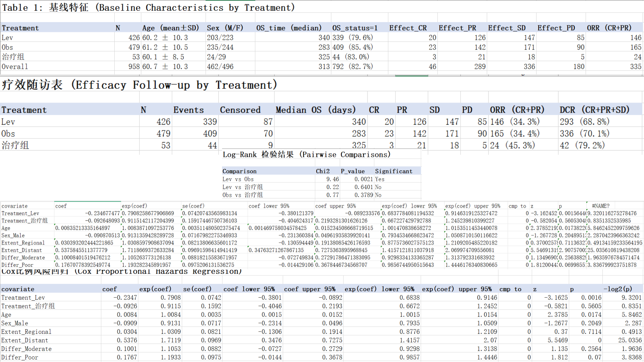Select the cell 339 (79.6%)
Image resolution: width=644 pixels, height=362 pixels.
(353, 38)
